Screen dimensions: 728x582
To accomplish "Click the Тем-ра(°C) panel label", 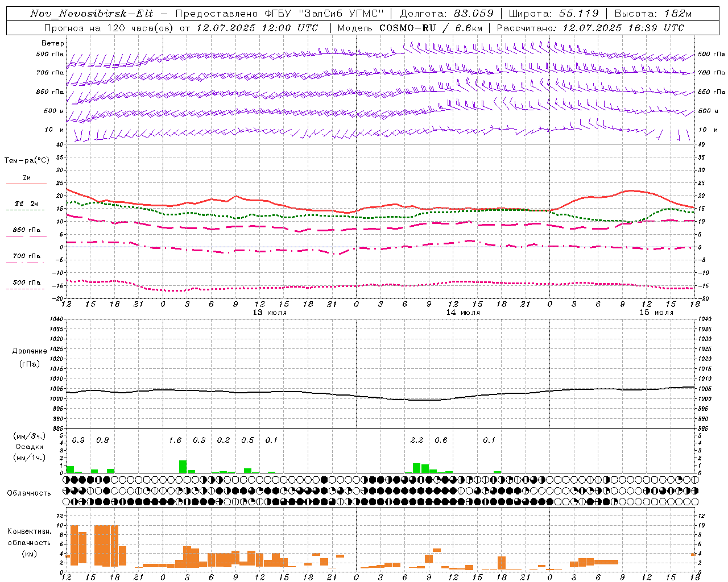I will (x=27, y=160).
